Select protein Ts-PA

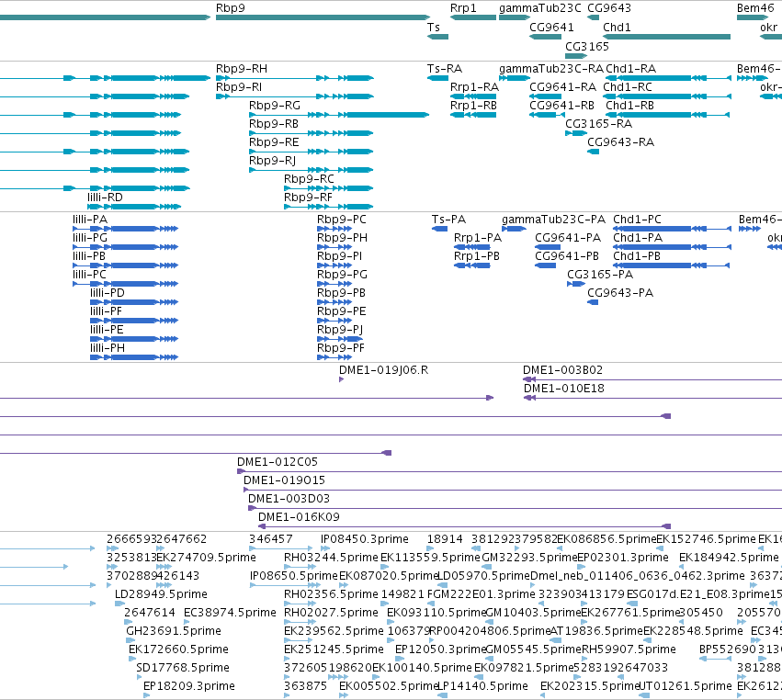[x=439, y=229]
